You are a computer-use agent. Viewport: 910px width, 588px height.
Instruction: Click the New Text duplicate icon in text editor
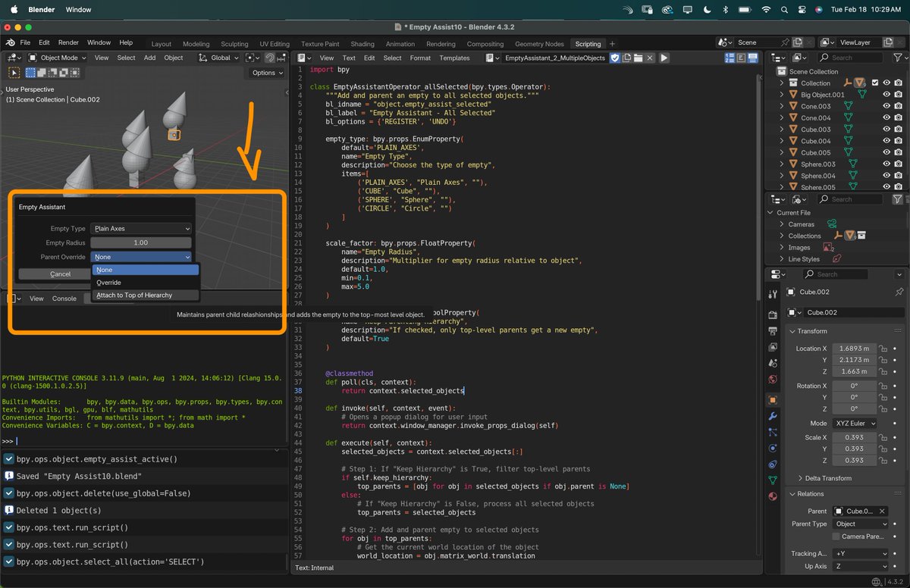pos(627,58)
